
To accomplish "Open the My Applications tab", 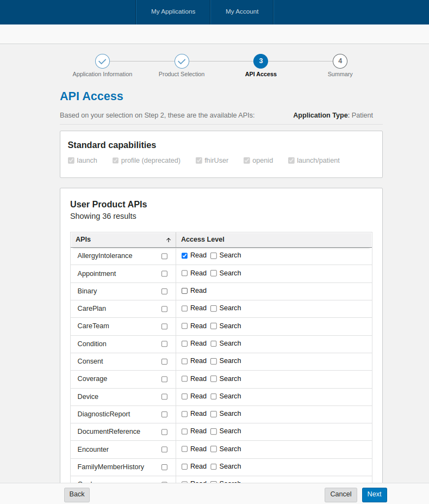I will [173, 11].
